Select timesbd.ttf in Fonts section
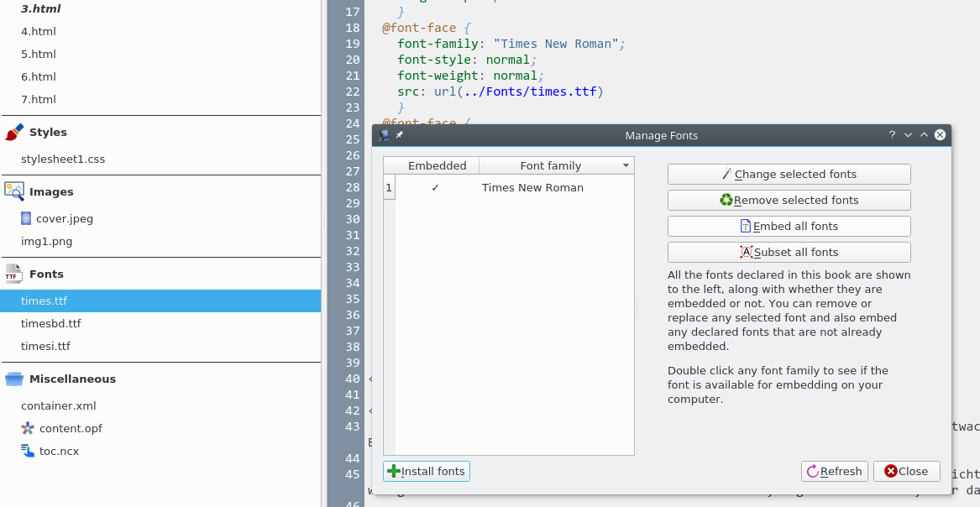 pos(51,324)
